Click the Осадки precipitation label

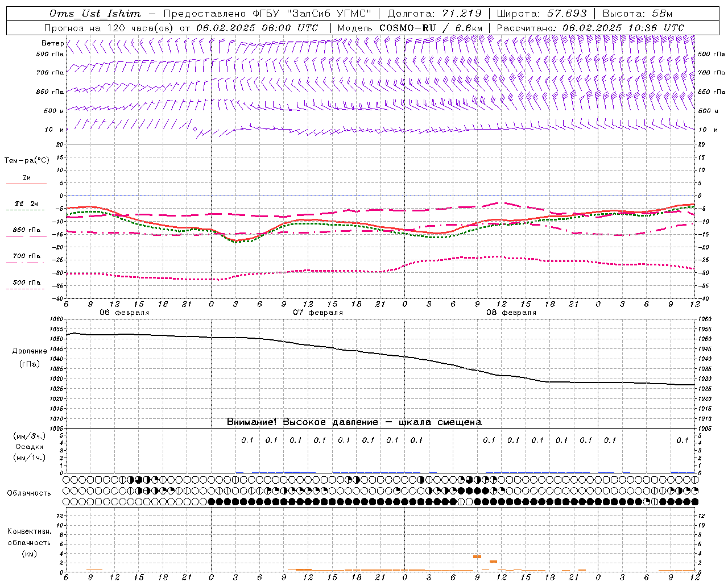click(x=30, y=447)
